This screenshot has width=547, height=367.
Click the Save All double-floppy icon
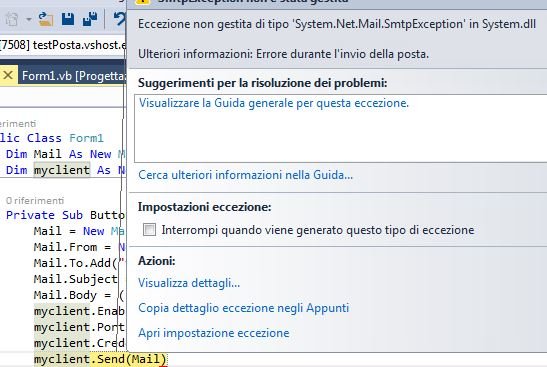coord(90,19)
